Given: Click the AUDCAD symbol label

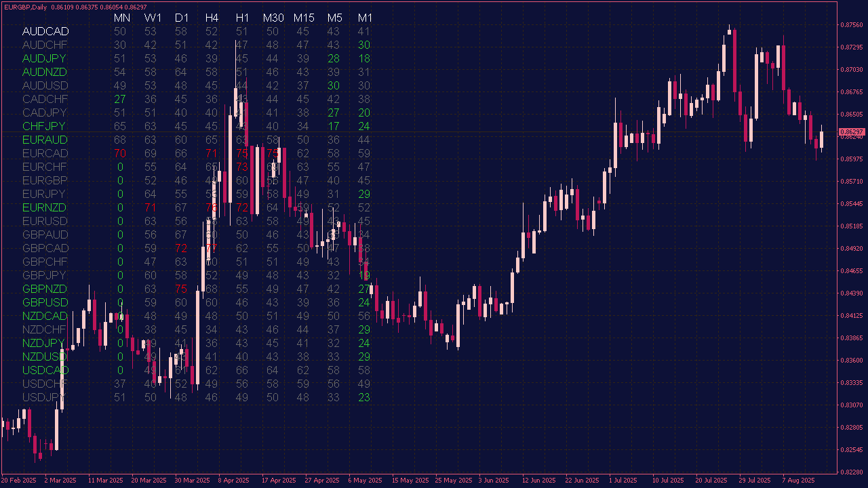Looking at the screenshot, I should (x=45, y=31).
